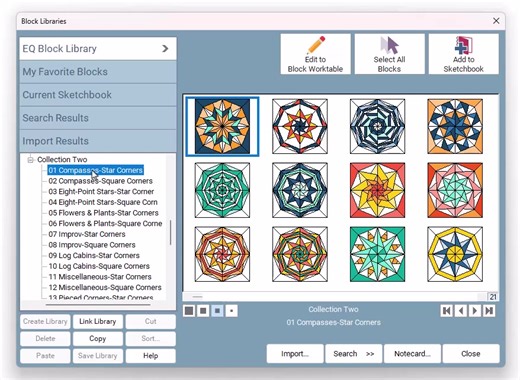Select green compass block in second row

(222, 190)
